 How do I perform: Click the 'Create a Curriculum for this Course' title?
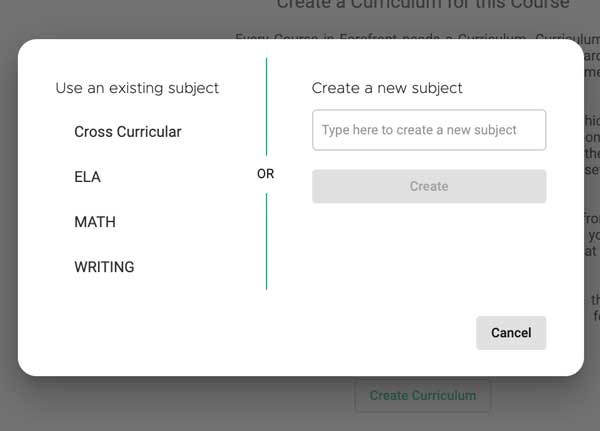tap(423, 5)
